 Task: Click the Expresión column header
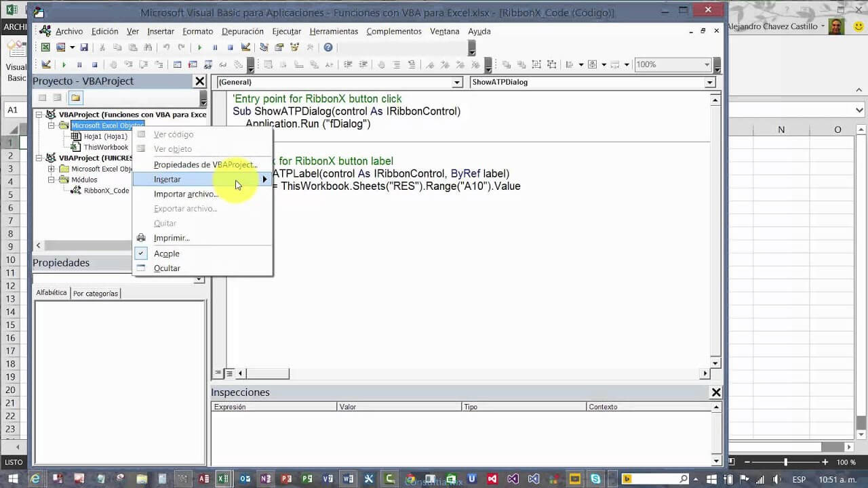click(x=274, y=407)
